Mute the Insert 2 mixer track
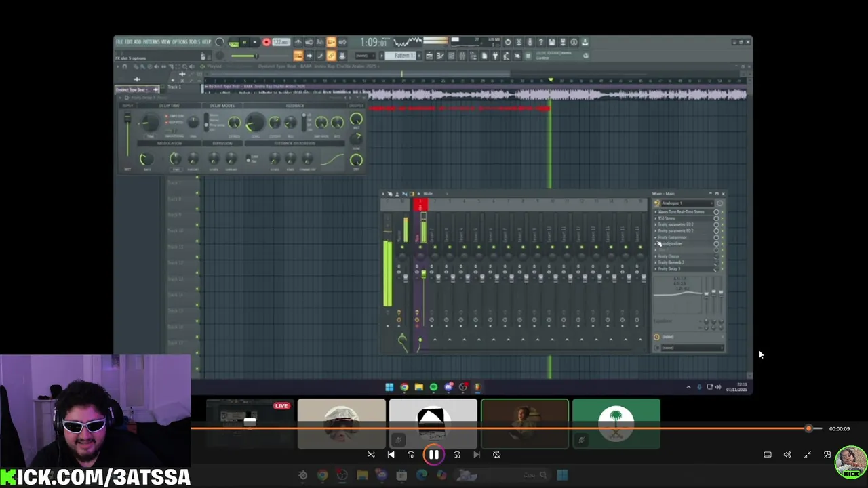Viewport: 868px width, 488px height. [x=435, y=247]
